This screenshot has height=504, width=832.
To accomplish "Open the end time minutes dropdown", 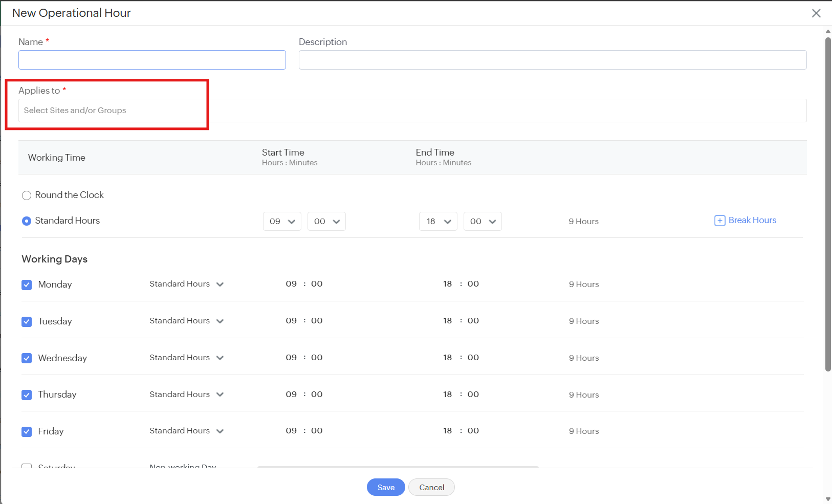I will point(483,221).
